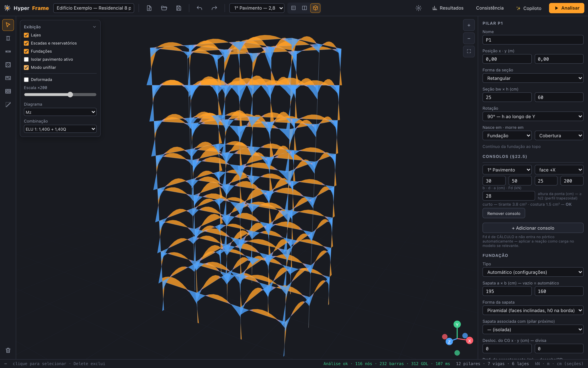The height and width of the screenshot is (368, 588).
Task: Click Remover consolo button
Action: 504,213
